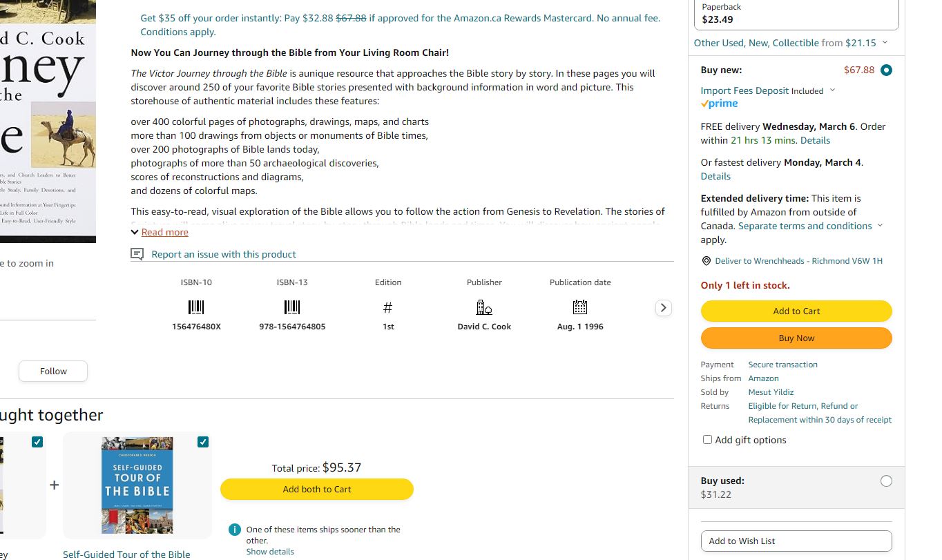Uncheck the Self-Guided Tour book checkbox

203,442
